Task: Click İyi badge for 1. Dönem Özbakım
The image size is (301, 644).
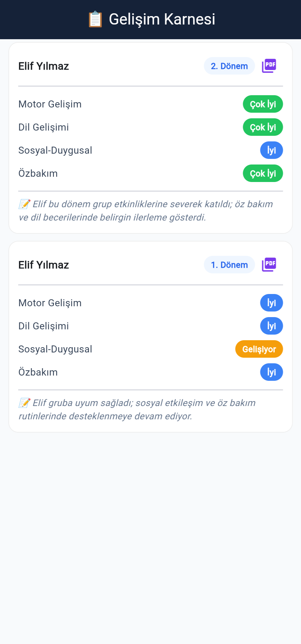Action: click(x=272, y=372)
